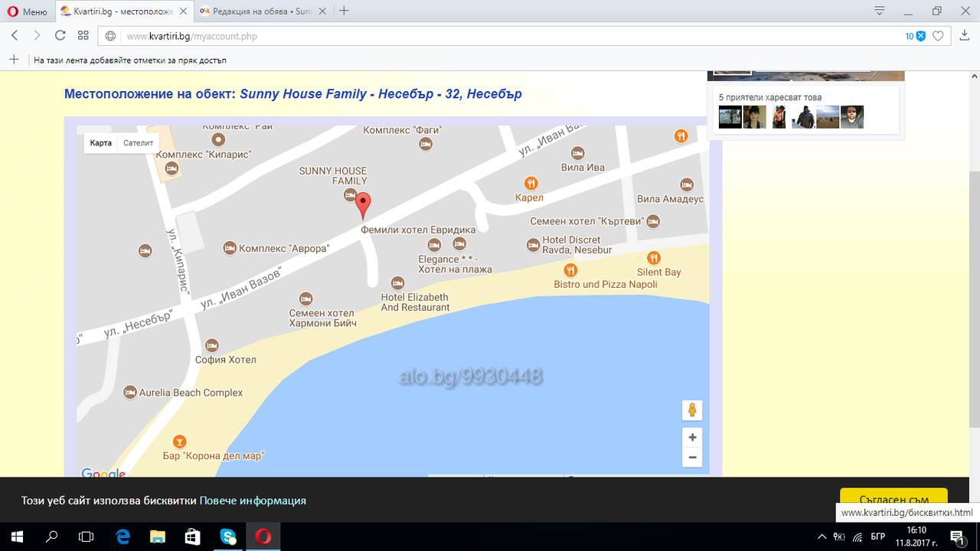
Task: Open the Opera Меню button
Action: [x=28, y=11]
